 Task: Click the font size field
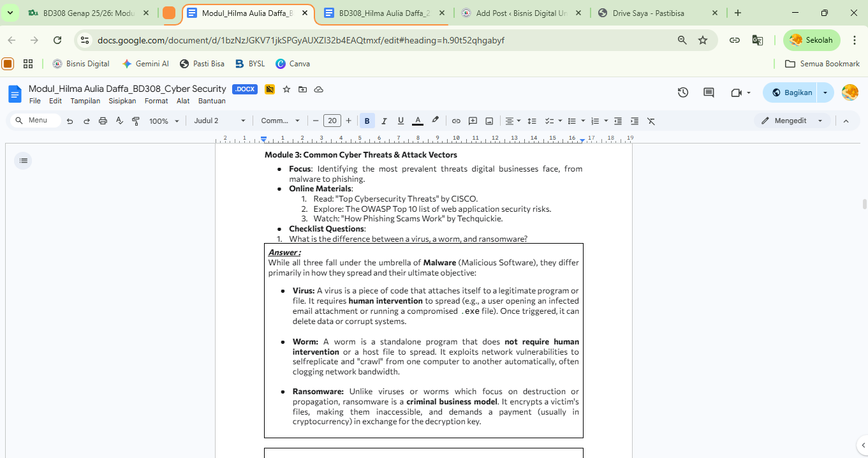(x=332, y=121)
